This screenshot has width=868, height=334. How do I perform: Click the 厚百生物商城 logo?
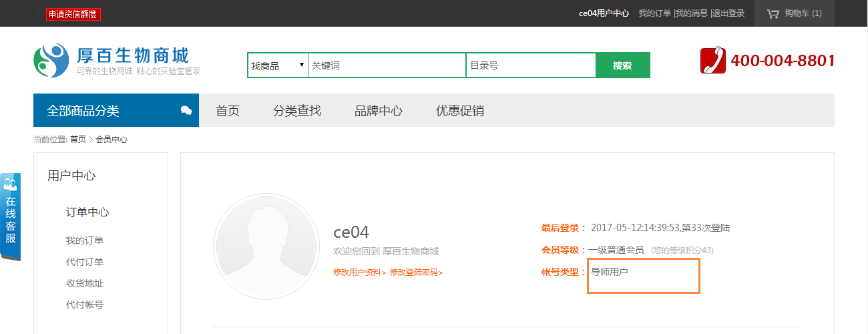pos(118,60)
